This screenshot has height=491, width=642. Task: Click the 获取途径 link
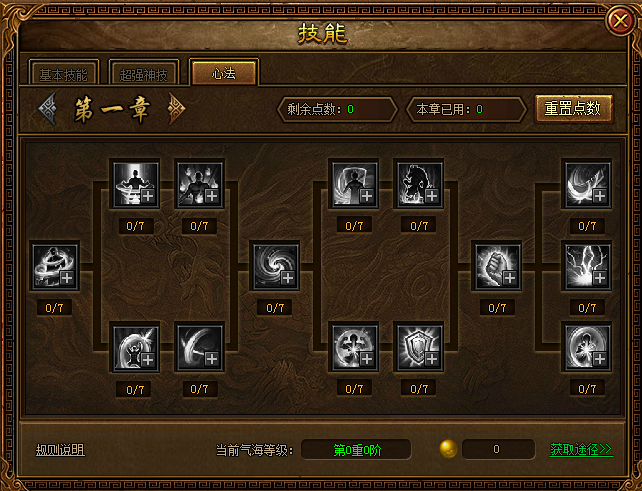click(581, 449)
